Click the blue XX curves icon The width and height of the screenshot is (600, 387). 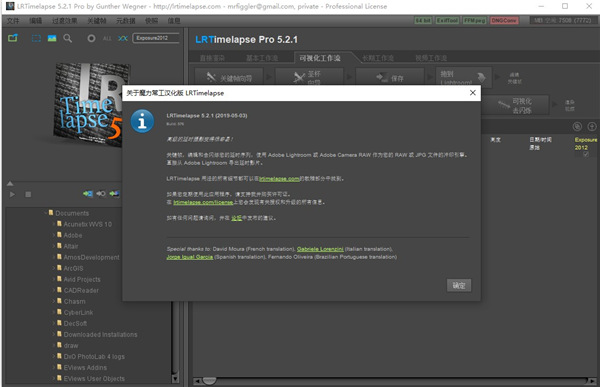point(123,38)
